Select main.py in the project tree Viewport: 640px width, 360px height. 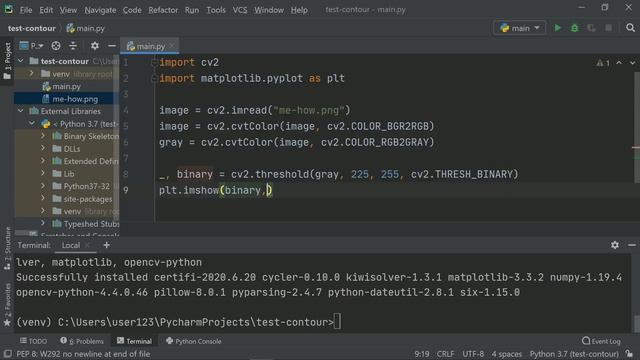coord(67,87)
